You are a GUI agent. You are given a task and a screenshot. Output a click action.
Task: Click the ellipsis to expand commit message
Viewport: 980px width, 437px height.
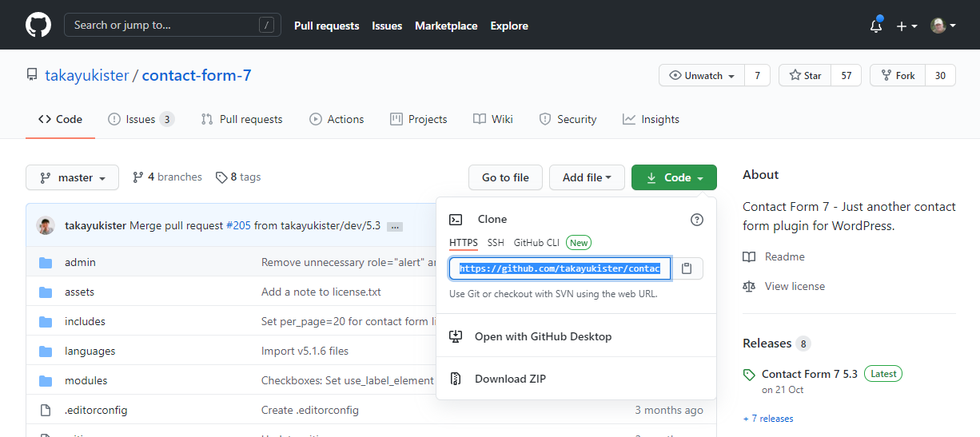pyautogui.click(x=394, y=226)
